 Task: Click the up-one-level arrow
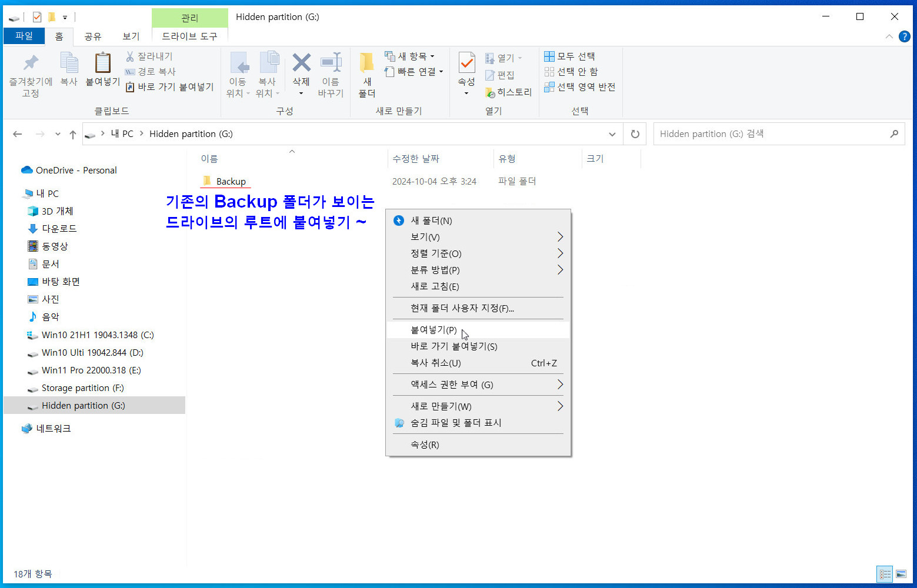pyautogui.click(x=73, y=134)
